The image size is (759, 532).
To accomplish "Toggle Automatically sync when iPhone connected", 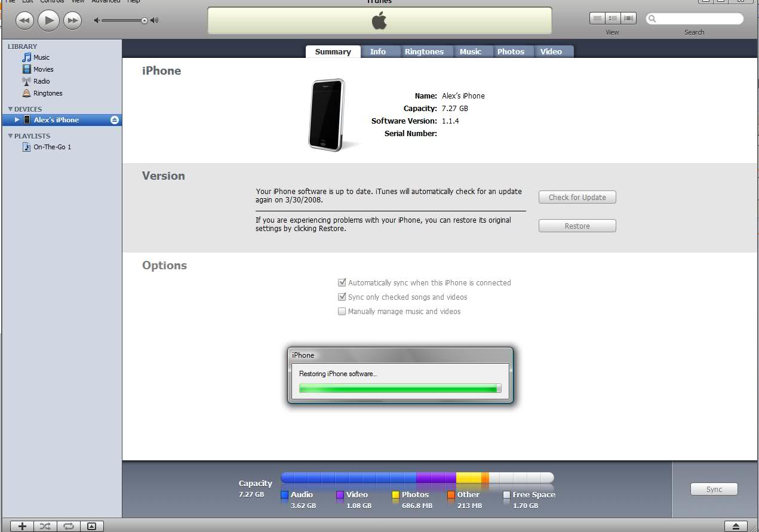I will 342,282.
